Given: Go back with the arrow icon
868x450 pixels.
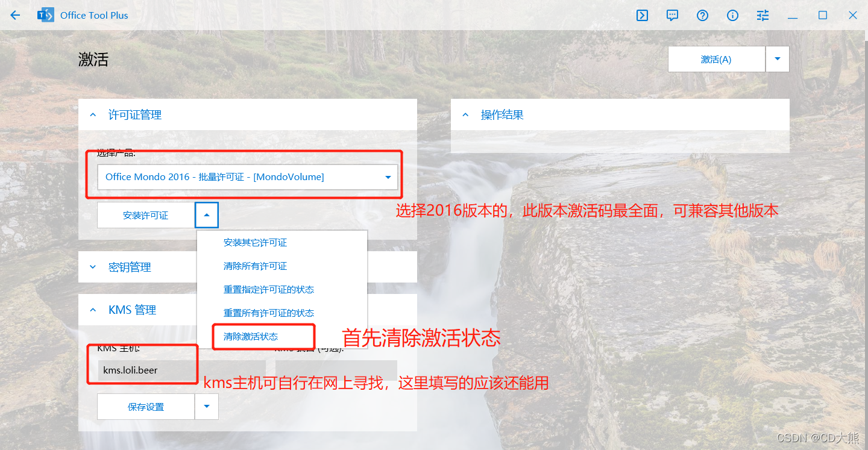Looking at the screenshot, I should (x=15, y=15).
